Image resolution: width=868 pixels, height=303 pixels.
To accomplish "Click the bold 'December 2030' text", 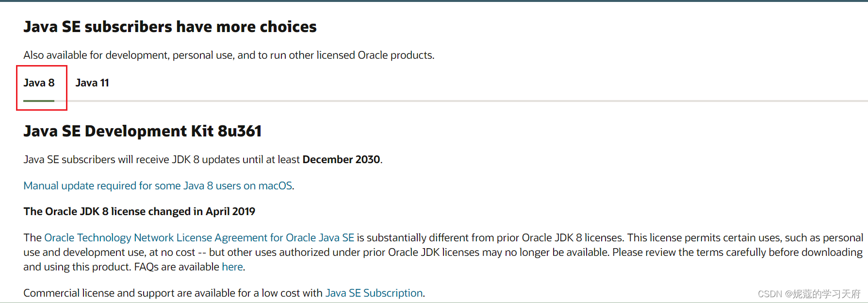I will coord(341,159).
